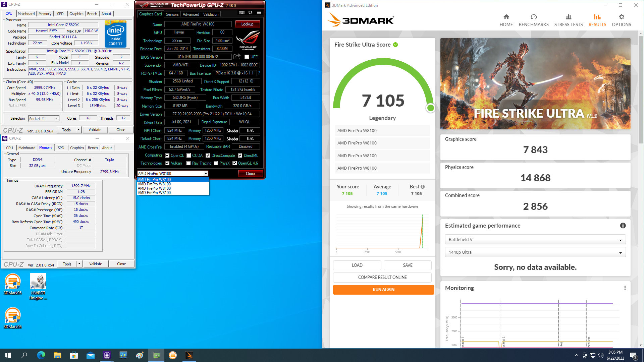Toggle the DirectCompute checkbox
Image resolution: width=644 pixels, height=362 pixels.
point(208,156)
